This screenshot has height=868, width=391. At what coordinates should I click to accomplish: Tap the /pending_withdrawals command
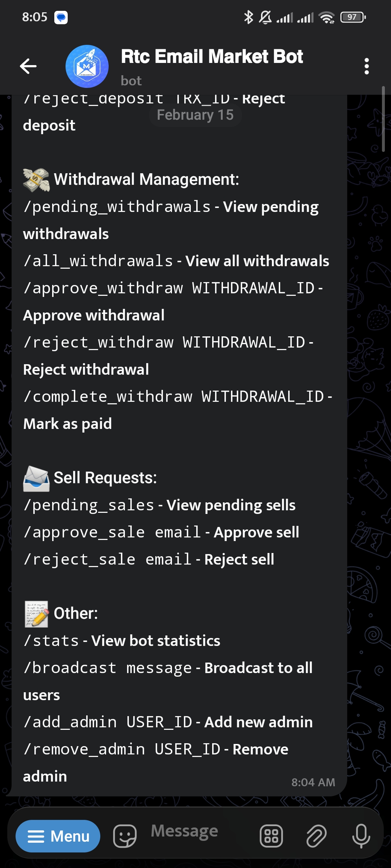(117, 207)
